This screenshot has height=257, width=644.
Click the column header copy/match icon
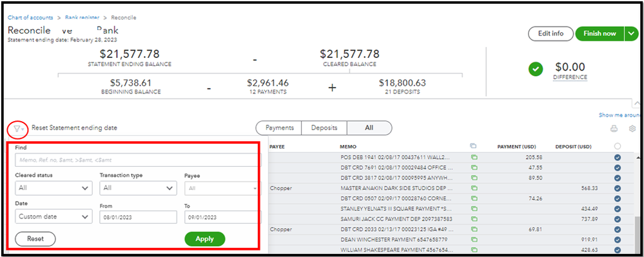(x=474, y=146)
